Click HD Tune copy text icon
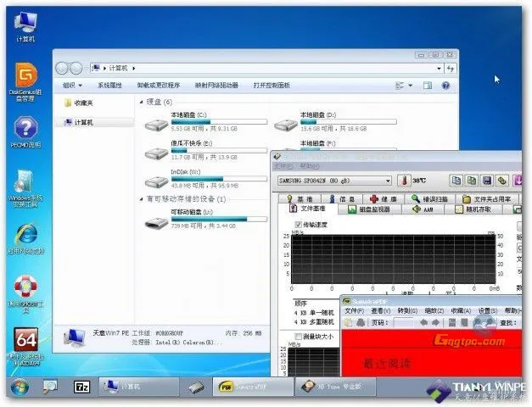 pyautogui.click(x=456, y=181)
